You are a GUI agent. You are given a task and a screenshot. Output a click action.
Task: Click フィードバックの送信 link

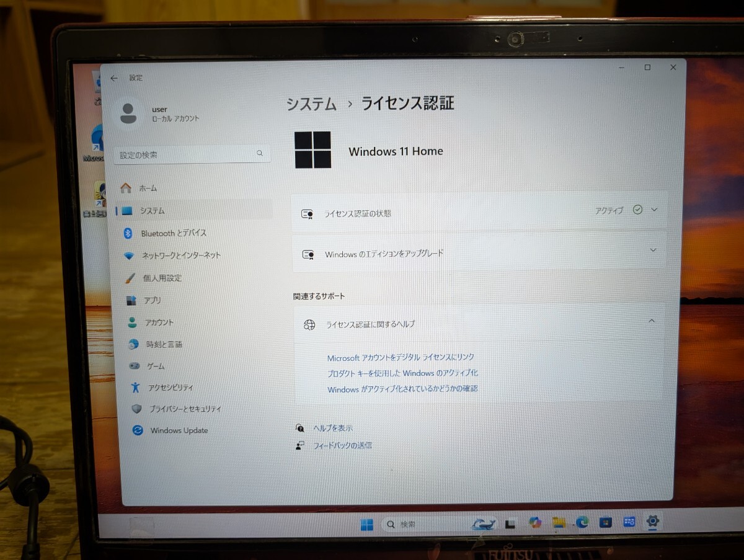(342, 445)
